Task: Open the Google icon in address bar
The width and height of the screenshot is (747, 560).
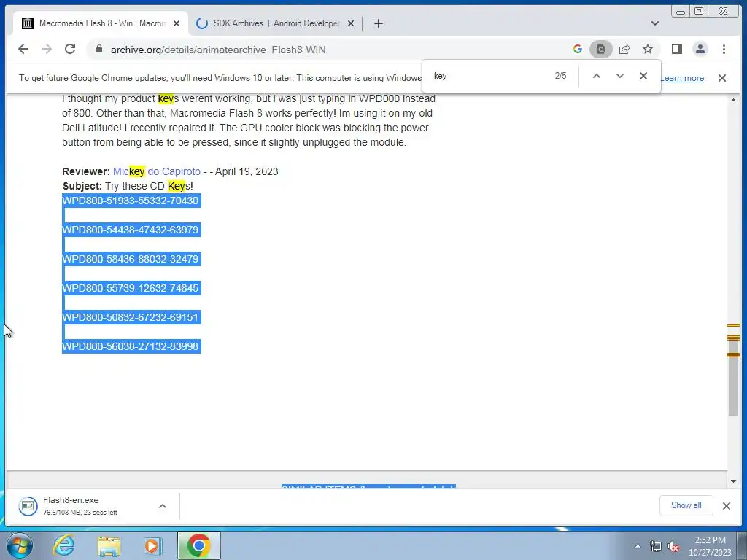Action: pyautogui.click(x=578, y=49)
